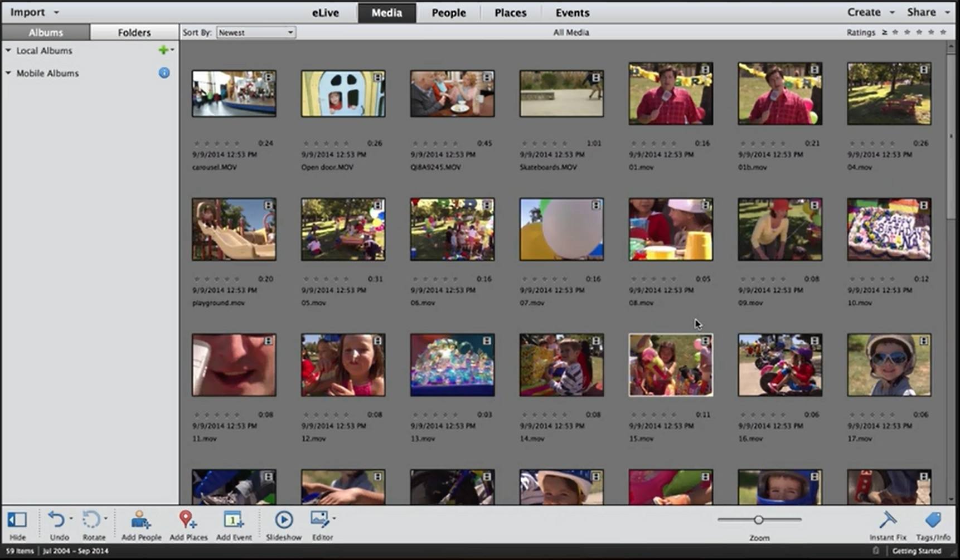Open the Sort By Newest dropdown

click(256, 32)
